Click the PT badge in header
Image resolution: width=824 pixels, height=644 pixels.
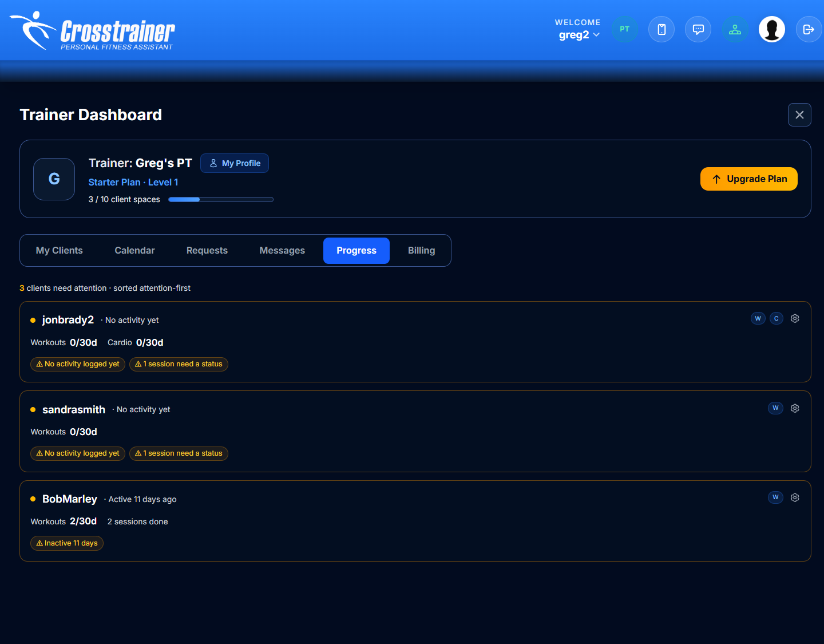coord(625,29)
